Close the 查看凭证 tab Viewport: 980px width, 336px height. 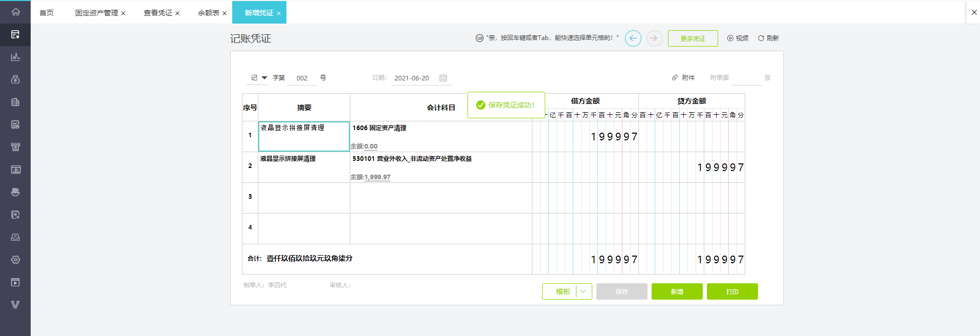[x=177, y=13]
